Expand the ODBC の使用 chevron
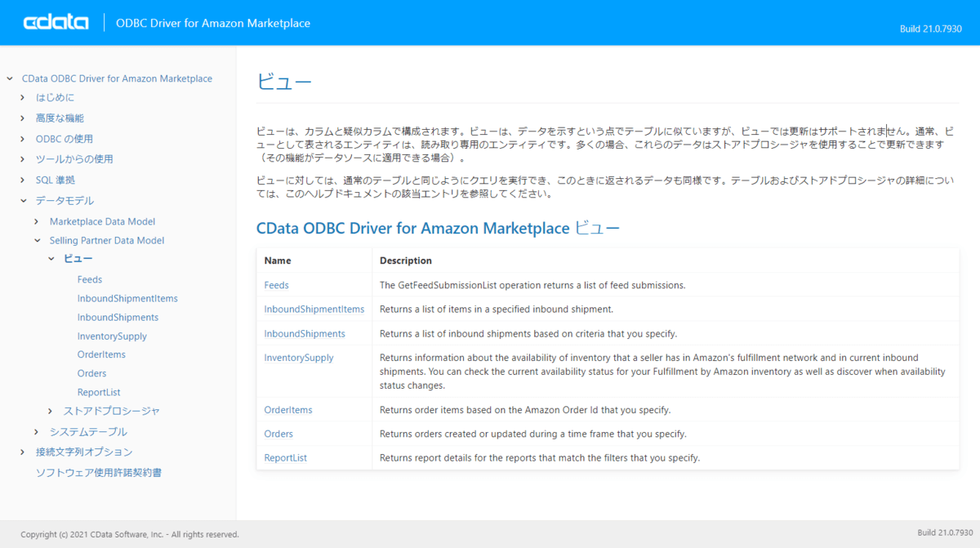Viewport: 980px width, 548px height. 23,139
